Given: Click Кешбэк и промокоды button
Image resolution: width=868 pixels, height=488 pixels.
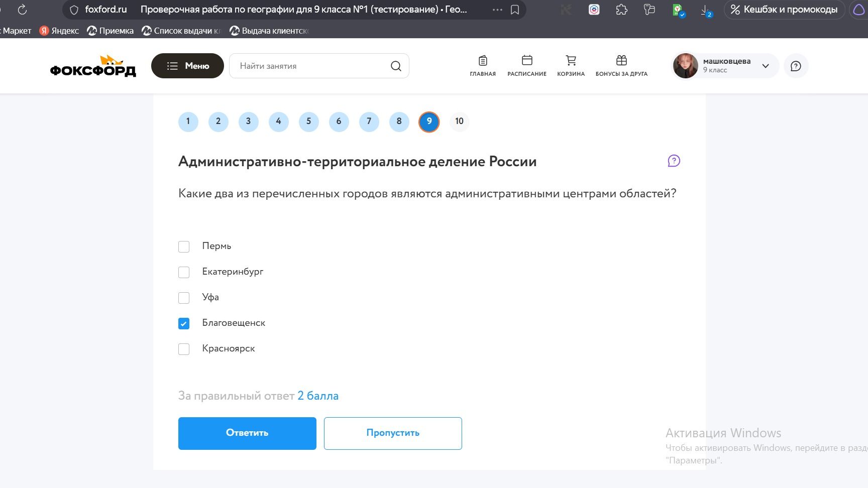Looking at the screenshot, I should 784,10.
